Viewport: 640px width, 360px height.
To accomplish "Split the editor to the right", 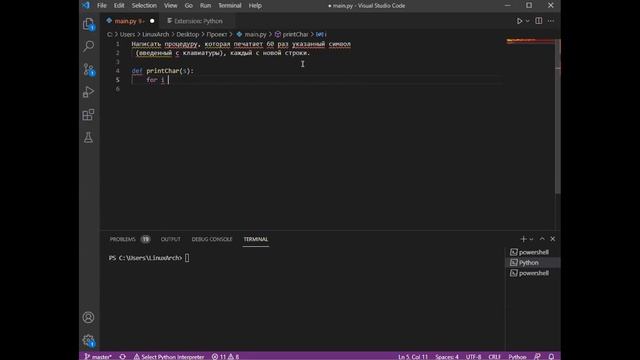I will coord(539,21).
